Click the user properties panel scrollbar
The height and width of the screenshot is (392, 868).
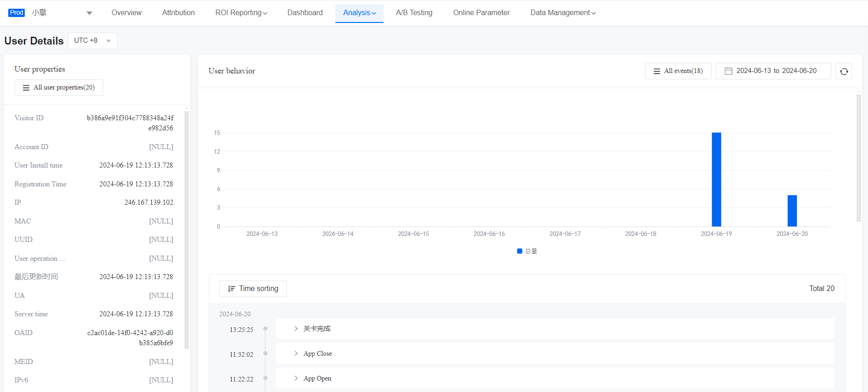(186, 230)
